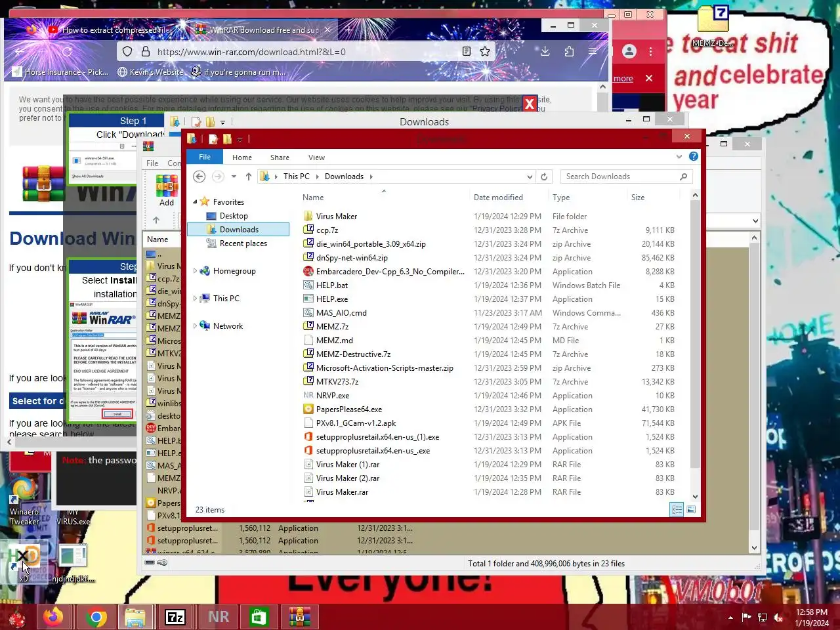This screenshot has width=840, height=630.
Task: Open the Home ribbon tab
Action: (x=241, y=157)
